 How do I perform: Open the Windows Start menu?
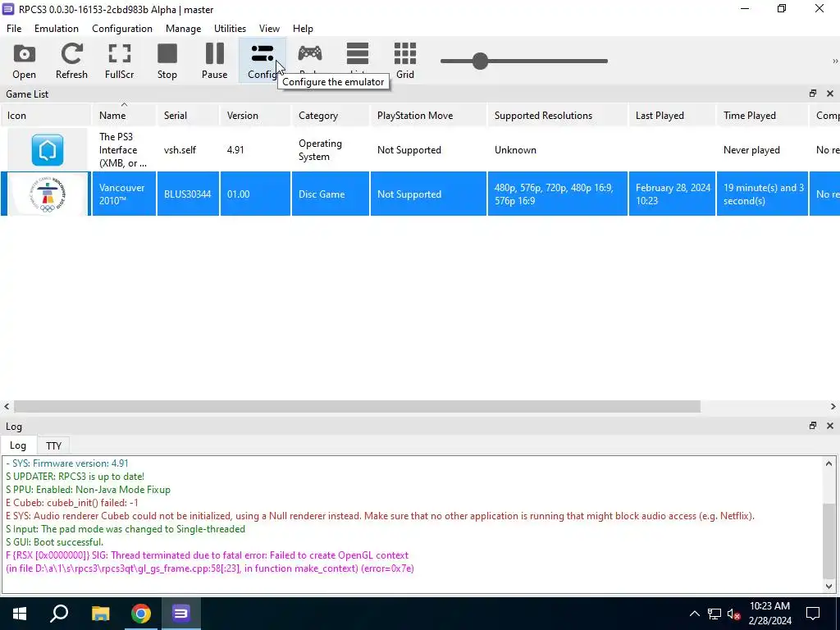[x=20, y=614]
